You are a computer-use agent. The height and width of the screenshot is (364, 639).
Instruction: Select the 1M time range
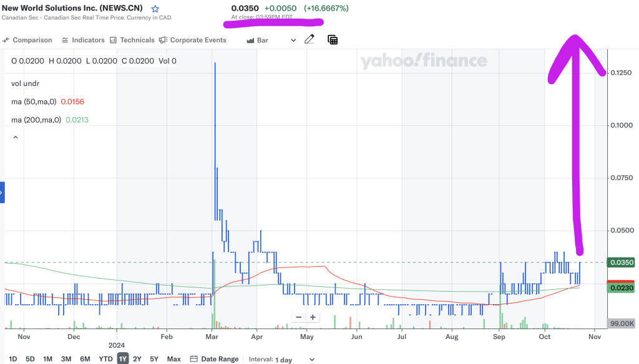click(x=47, y=359)
